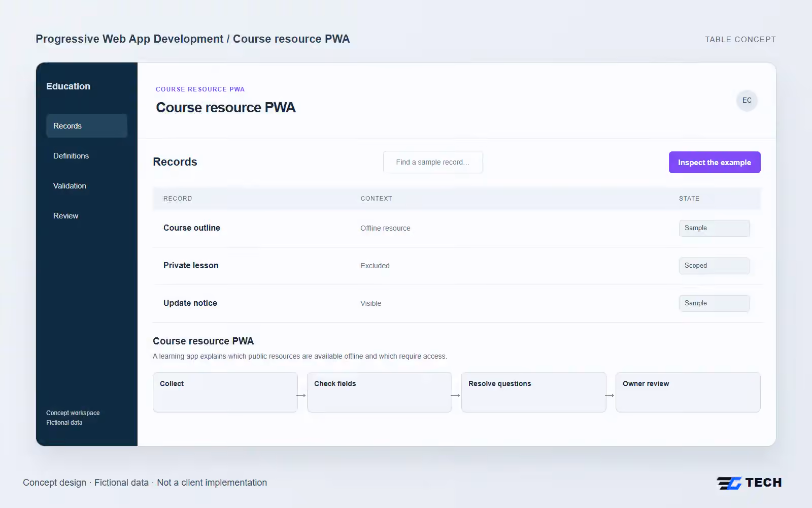This screenshot has width=812, height=508.
Task: Click the Excluded context cell
Action: 375,266
